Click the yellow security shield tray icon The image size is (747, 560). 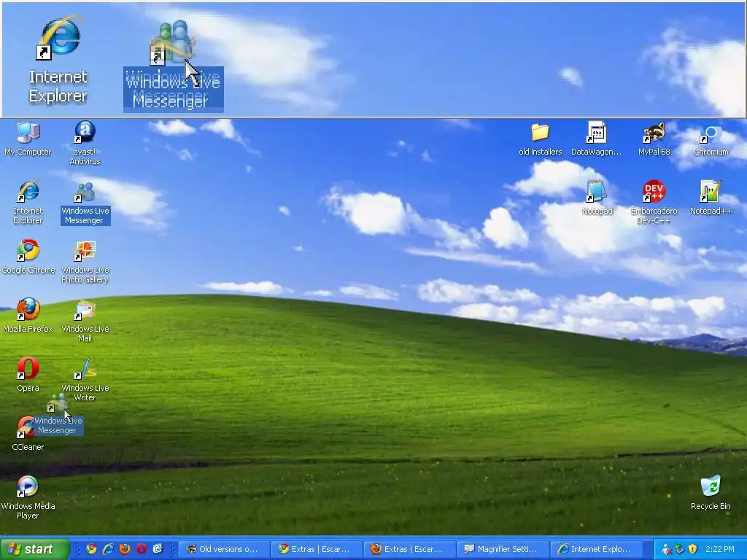[x=693, y=550]
